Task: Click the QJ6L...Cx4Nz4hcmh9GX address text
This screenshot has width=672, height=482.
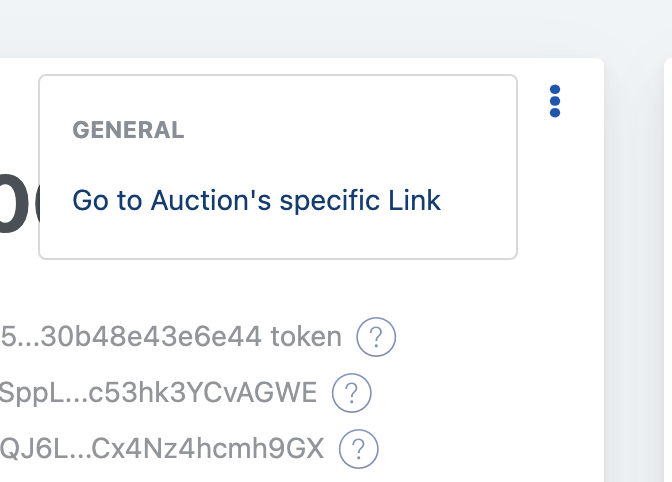Action: [x=162, y=447]
